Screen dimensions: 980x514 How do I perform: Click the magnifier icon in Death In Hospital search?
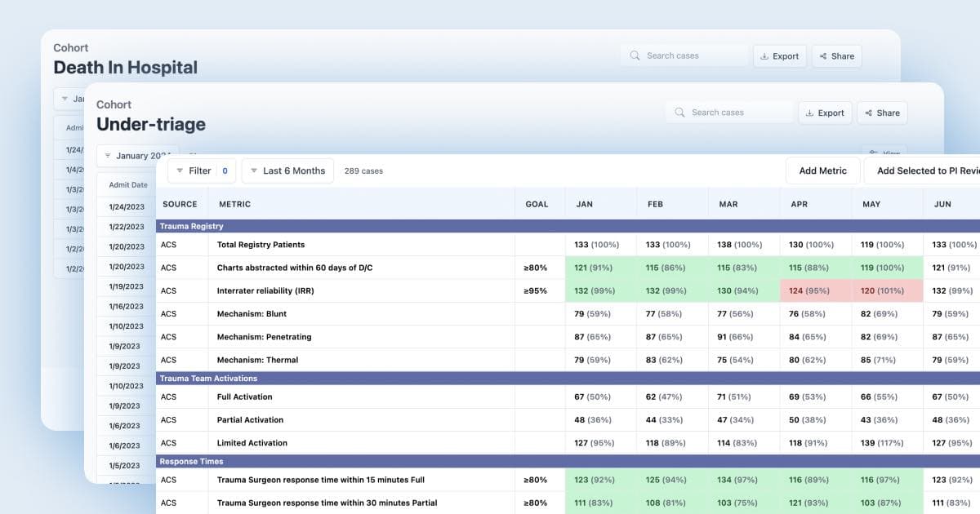click(x=635, y=56)
